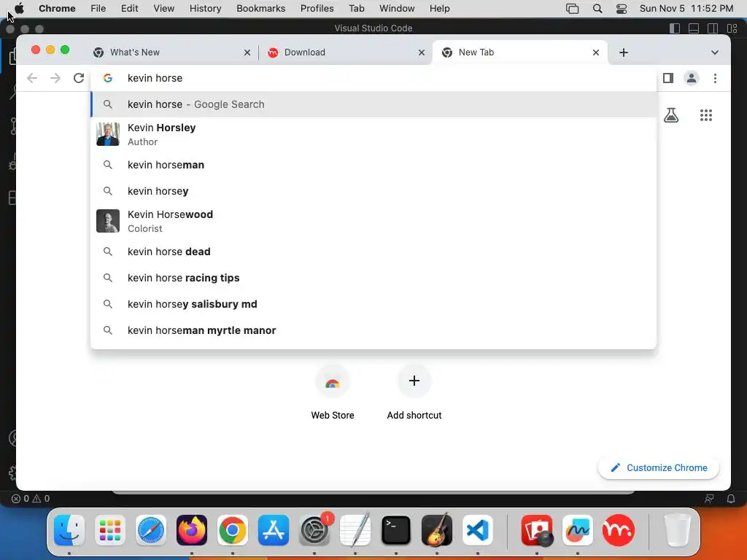Open Spotlight search in menu bar
The image size is (747, 560).
[x=597, y=9]
